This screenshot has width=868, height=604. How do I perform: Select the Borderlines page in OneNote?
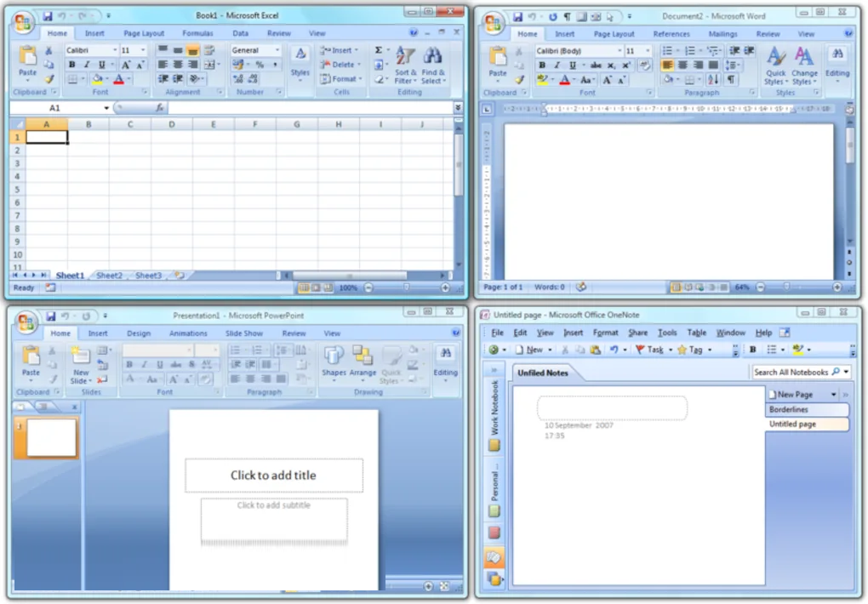807,410
